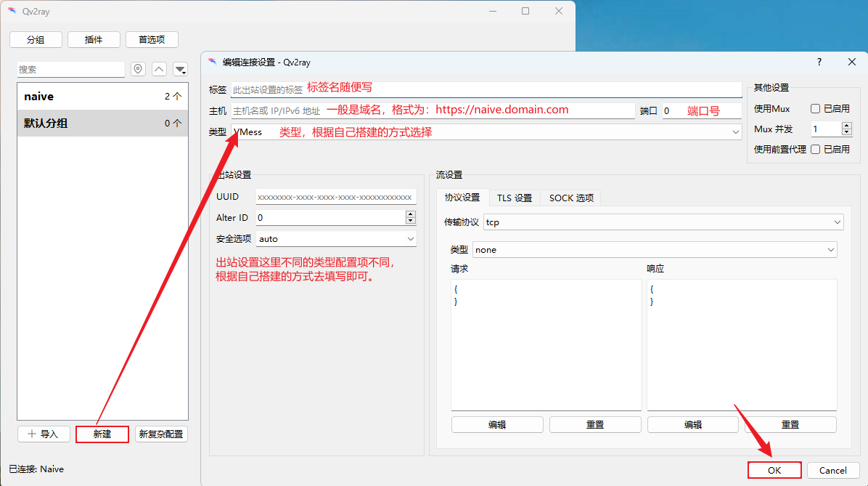Open the 安全选项 auto dropdown
Image resolution: width=868 pixels, height=486 pixels.
(x=410, y=239)
